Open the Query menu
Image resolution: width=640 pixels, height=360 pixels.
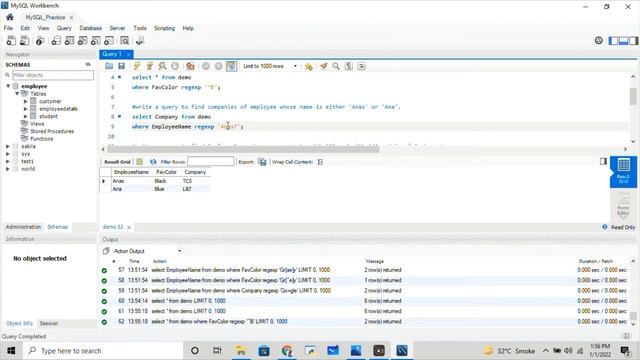click(x=64, y=28)
